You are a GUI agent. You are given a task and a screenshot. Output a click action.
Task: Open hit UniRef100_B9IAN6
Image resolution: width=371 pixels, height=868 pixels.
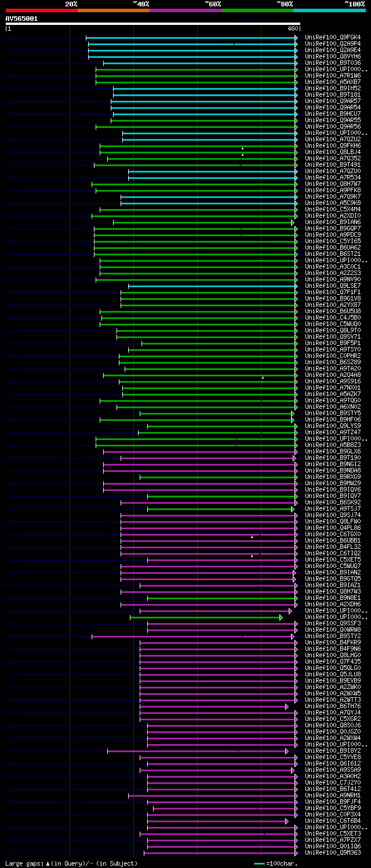click(333, 222)
